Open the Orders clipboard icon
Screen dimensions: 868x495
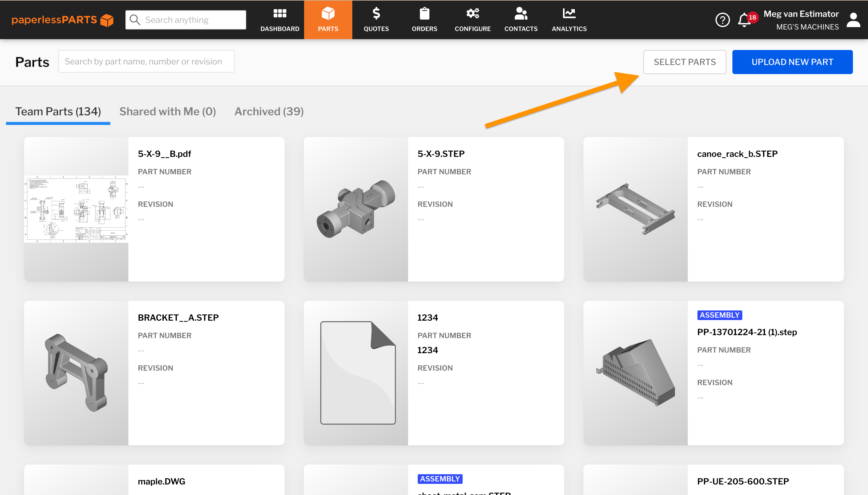tap(424, 14)
